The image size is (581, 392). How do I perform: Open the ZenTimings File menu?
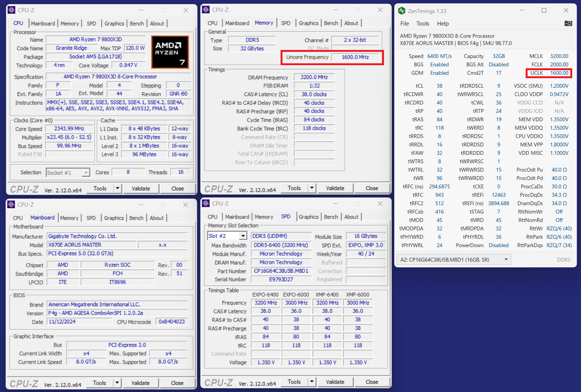tap(405, 24)
